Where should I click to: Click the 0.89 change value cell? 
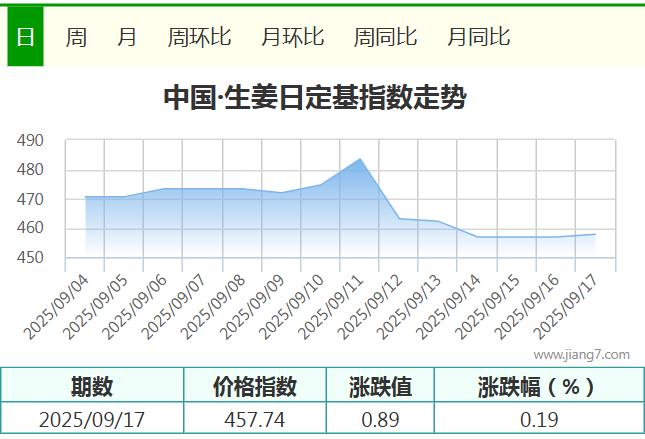[x=380, y=420]
